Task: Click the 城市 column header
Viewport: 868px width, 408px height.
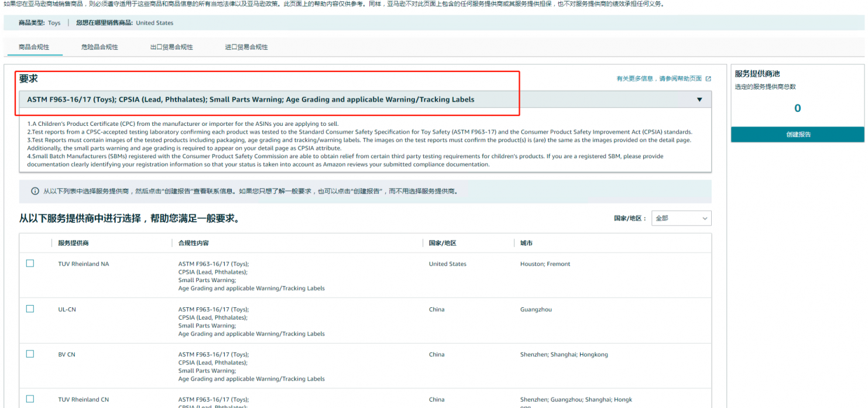Action: click(x=526, y=243)
